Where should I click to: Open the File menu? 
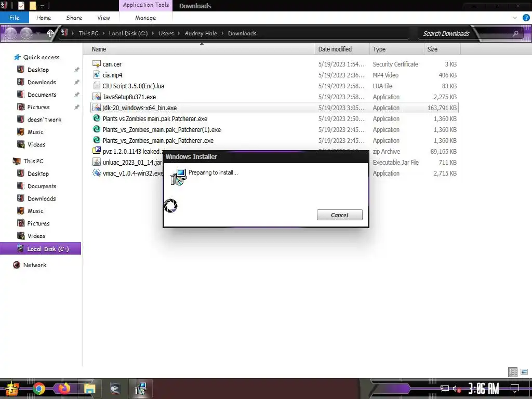click(14, 18)
